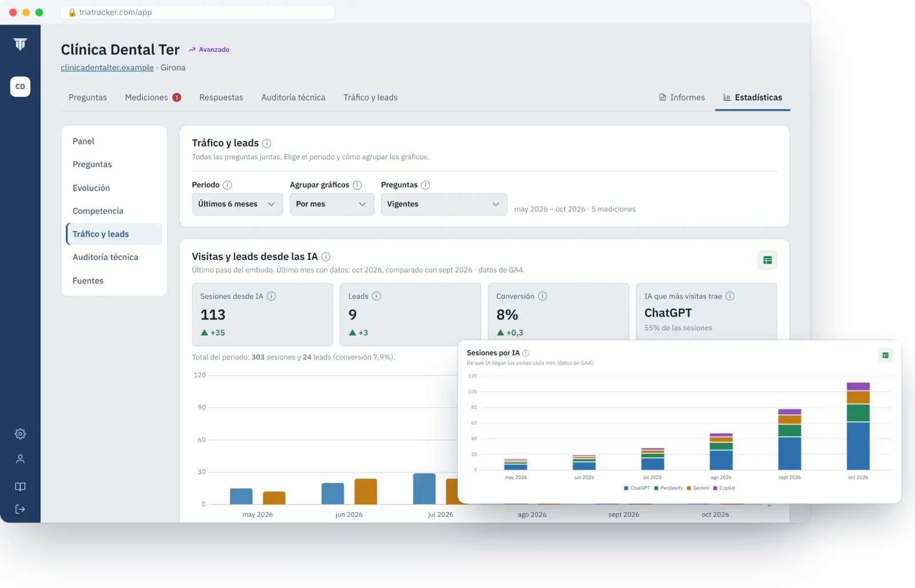
Task: Open the user profile icon
Action: point(20,459)
